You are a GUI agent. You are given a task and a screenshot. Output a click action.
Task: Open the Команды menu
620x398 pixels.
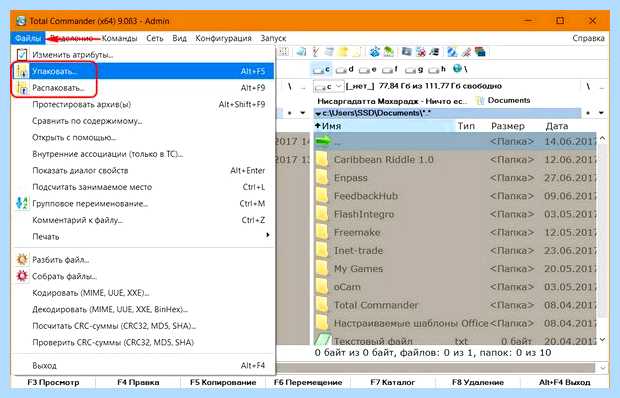[119, 38]
